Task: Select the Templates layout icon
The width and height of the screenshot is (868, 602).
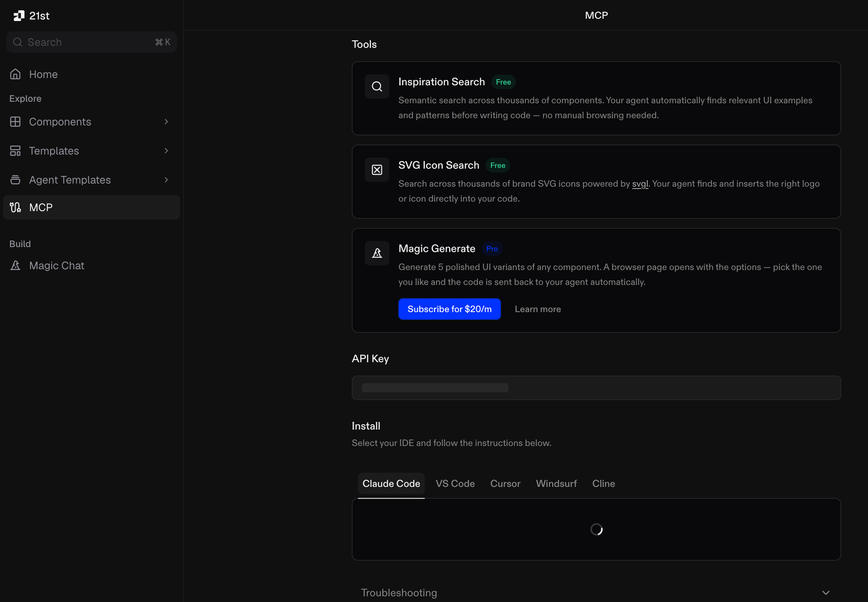Action: (16, 150)
